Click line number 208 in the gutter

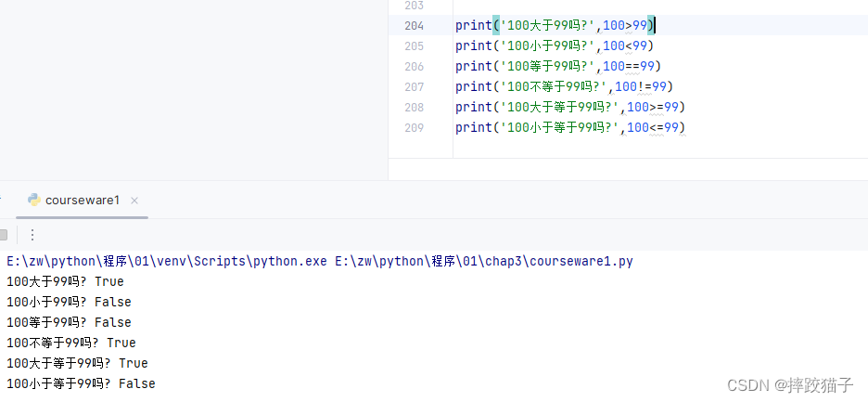[415, 107]
